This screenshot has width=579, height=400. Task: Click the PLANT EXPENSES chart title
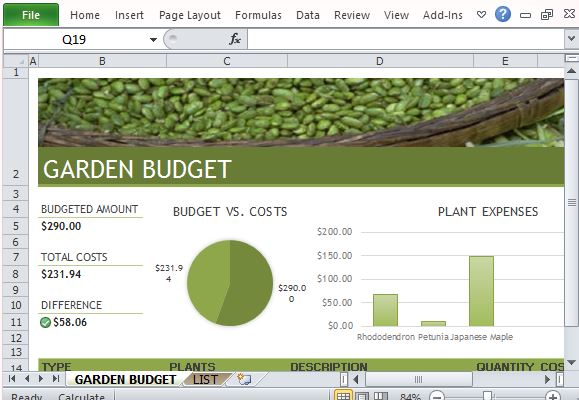[488, 212]
